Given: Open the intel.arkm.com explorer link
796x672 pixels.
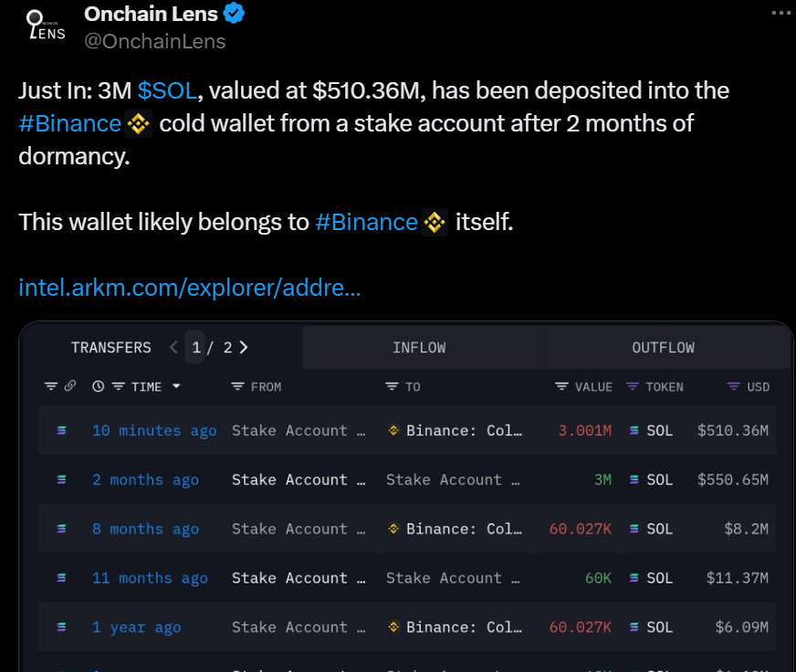Looking at the screenshot, I should click(189, 288).
